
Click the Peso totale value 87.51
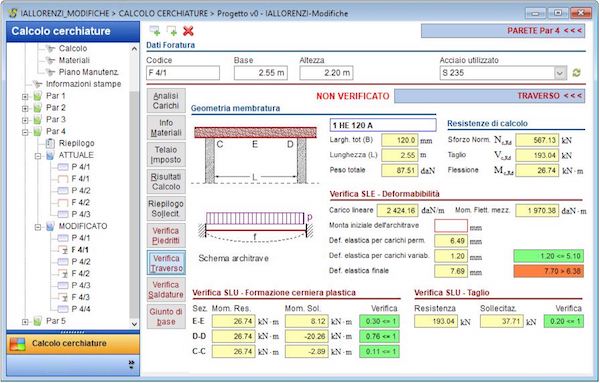pos(399,170)
